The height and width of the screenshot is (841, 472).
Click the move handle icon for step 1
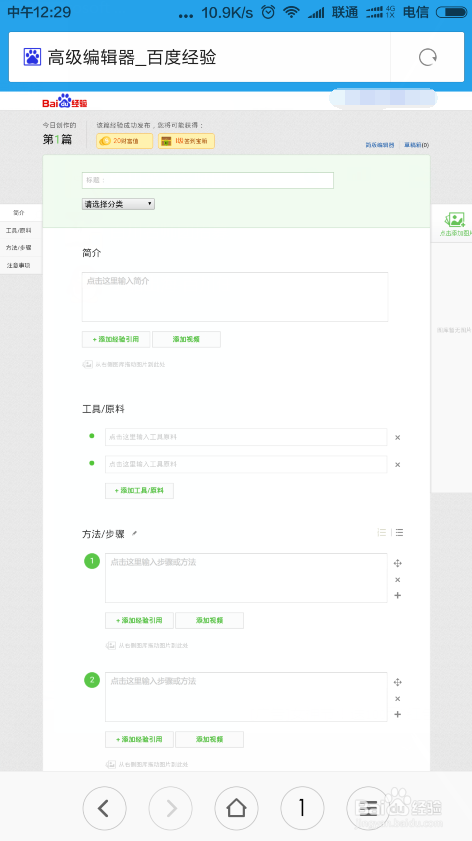tap(397, 563)
